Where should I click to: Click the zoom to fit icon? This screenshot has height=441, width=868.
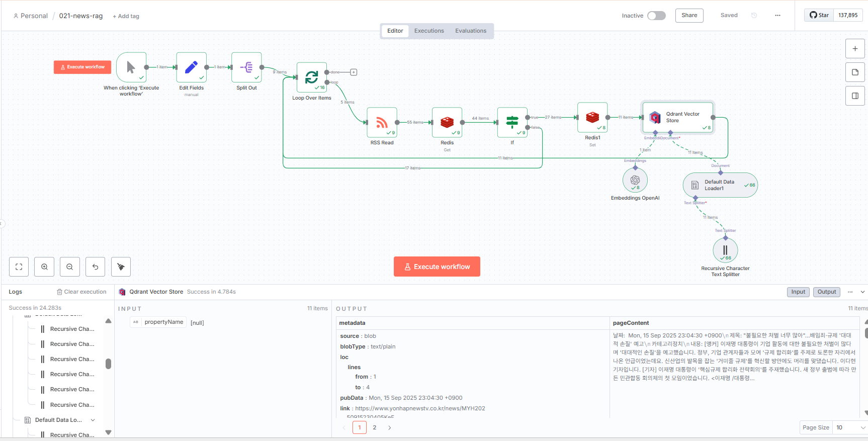pyautogui.click(x=19, y=267)
